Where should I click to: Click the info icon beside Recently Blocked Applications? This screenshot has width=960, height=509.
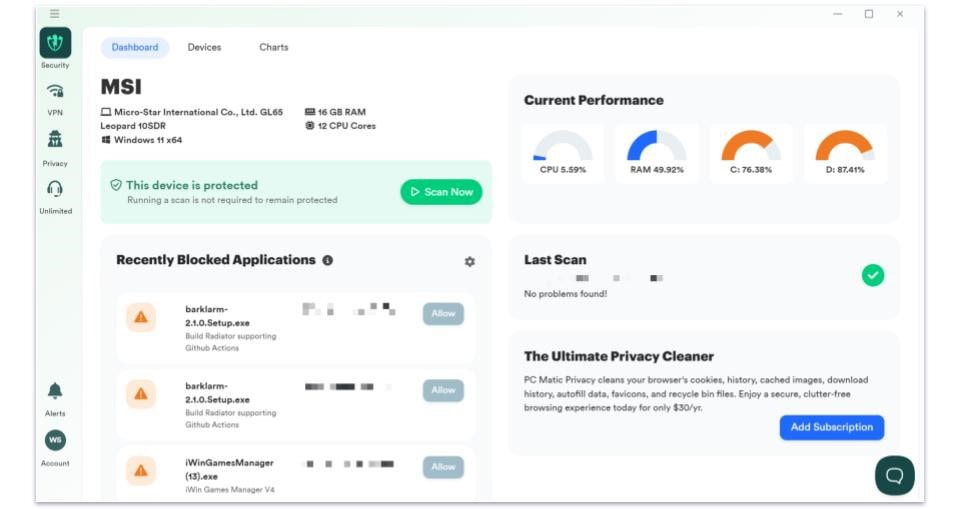pyautogui.click(x=328, y=260)
